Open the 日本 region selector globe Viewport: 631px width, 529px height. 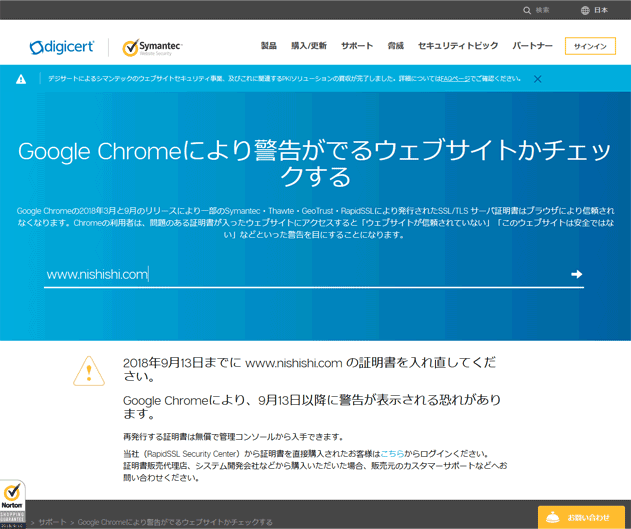(x=585, y=10)
